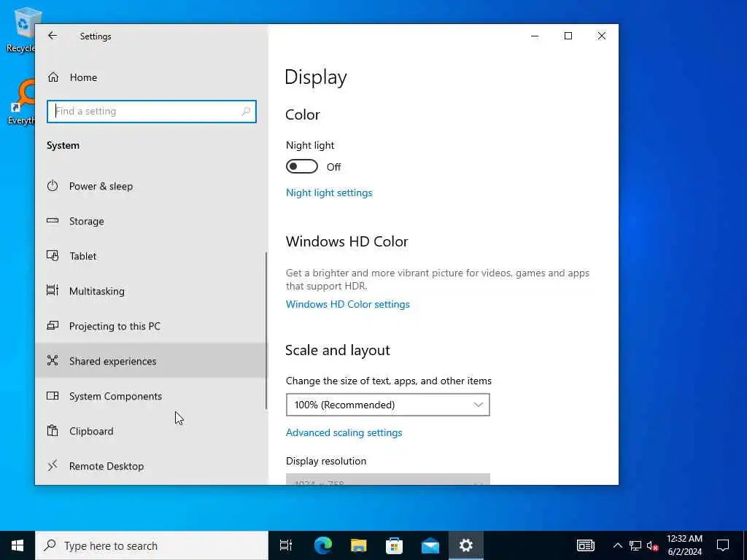Turn on the Night light toggle
This screenshot has height=560, width=747.
coord(301,167)
